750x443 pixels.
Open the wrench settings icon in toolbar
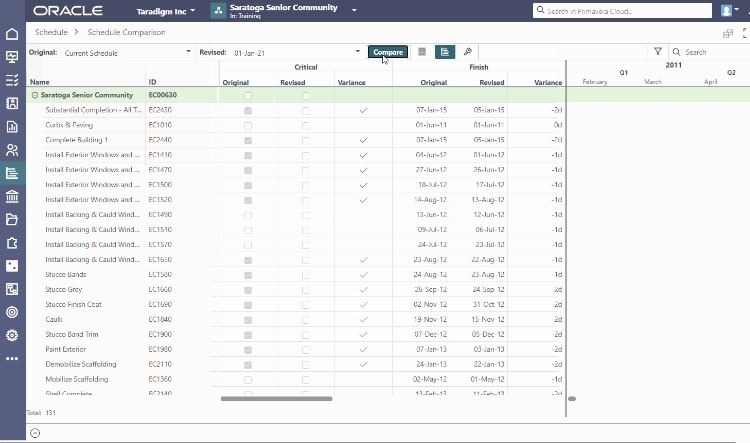pos(468,52)
